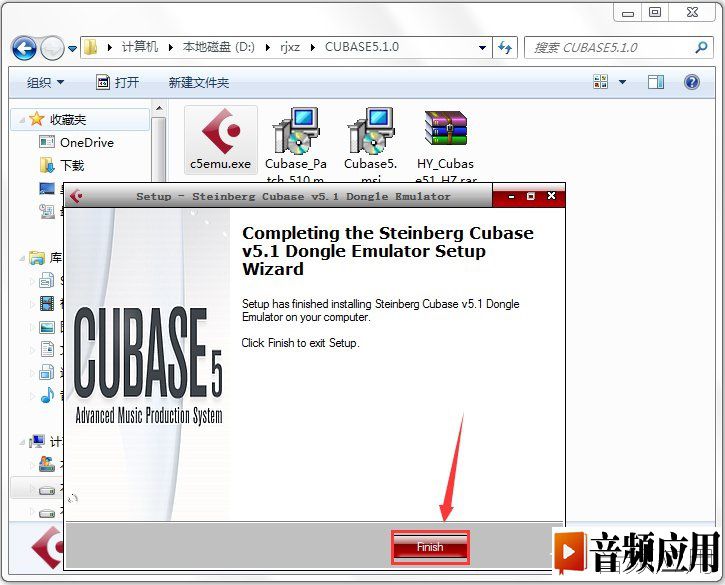Select the 库 libraries node
This screenshot has height=585, width=725.
tap(45, 257)
